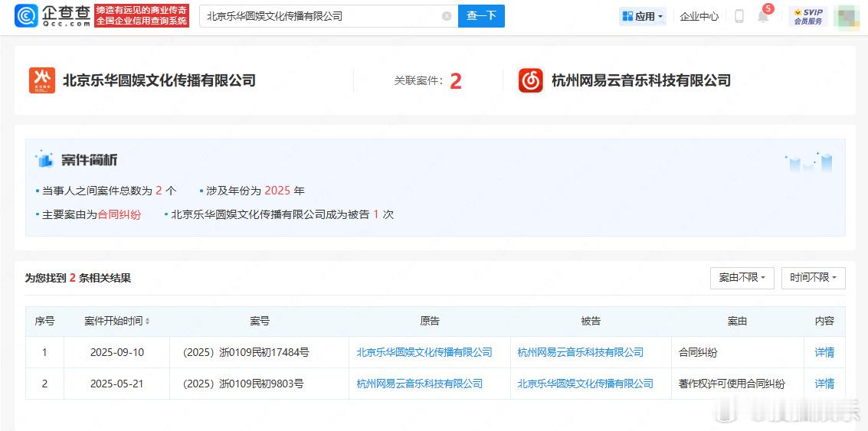Clear the search box with the X icon
Screen dimensions: 868x431
pos(447,17)
